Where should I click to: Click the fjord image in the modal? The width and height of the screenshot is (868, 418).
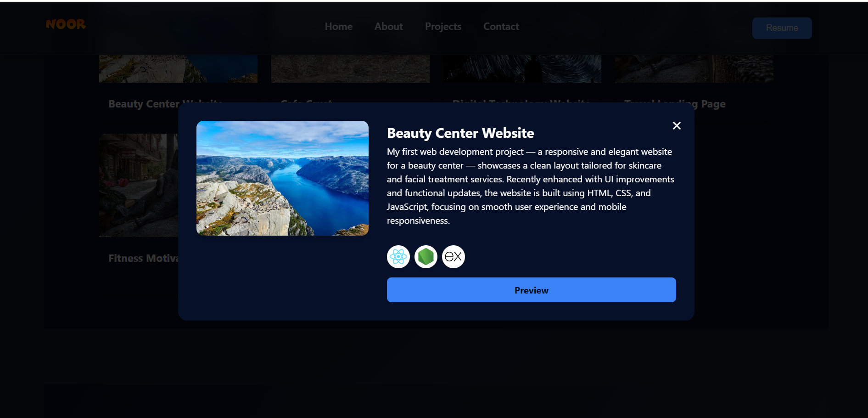282,178
